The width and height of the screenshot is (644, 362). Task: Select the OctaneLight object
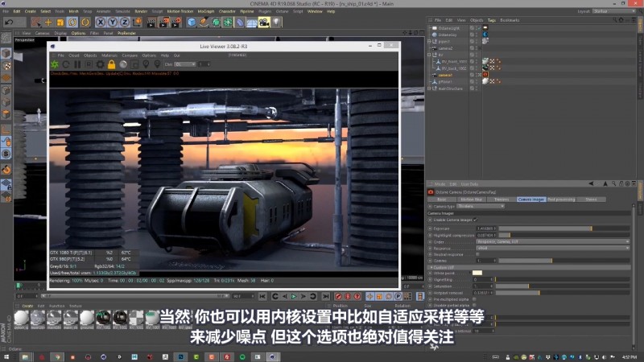[448, 28]
